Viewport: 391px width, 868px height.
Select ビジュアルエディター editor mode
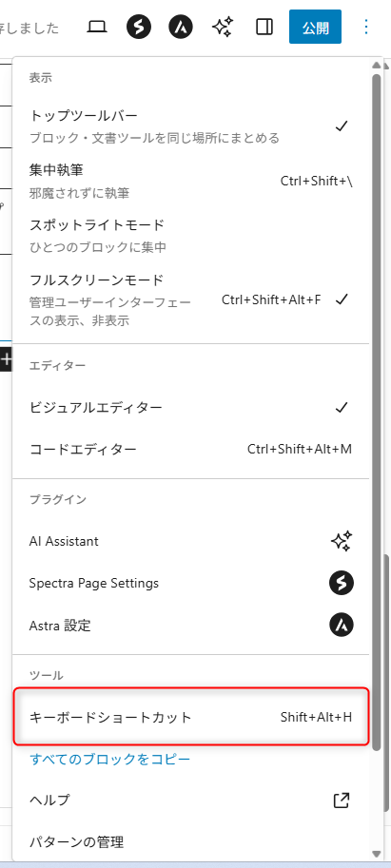(190, 408)
